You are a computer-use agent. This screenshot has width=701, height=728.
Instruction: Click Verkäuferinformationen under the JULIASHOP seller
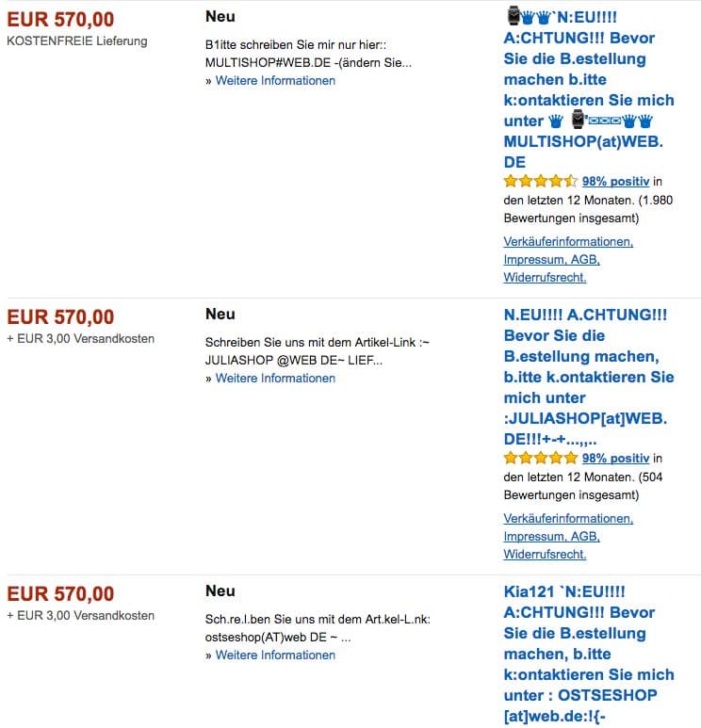(x=568, y=518)
